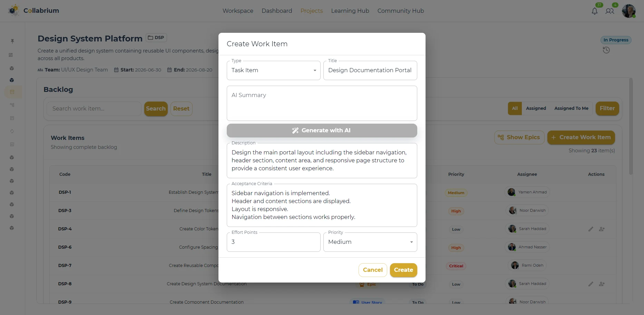This screenshot has width=644, height=315.
Task: Switch to the Assigned filter toggle
Action: [x=536, y=108]
